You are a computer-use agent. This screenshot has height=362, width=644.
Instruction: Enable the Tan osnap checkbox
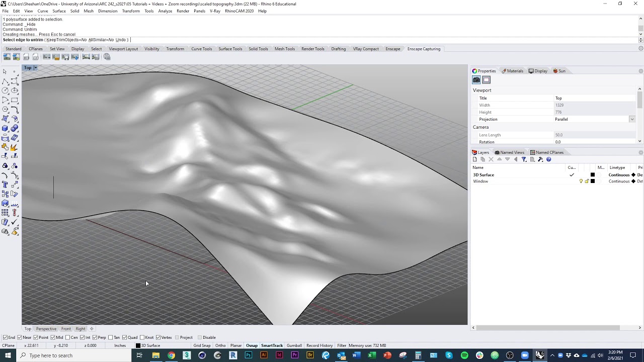(111, 337)
